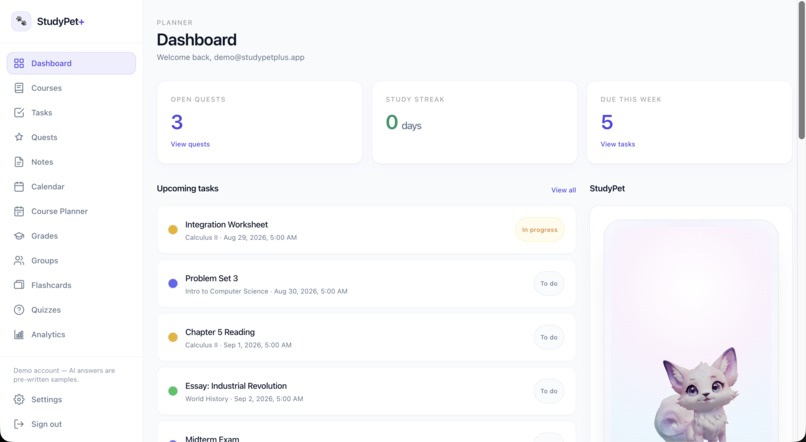This screenshot has height=442, width=806.
Task: Click the page vertical scrollbar thumb
Action: 801,69
